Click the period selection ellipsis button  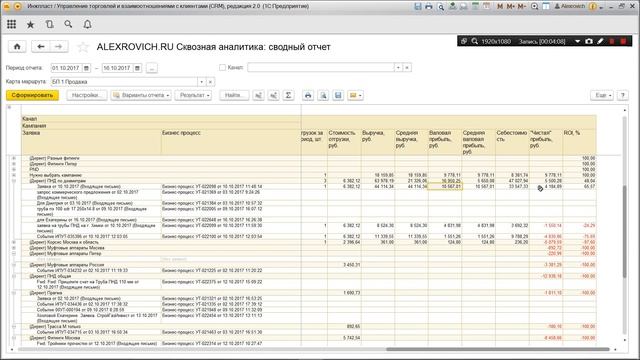pos(151,68)
